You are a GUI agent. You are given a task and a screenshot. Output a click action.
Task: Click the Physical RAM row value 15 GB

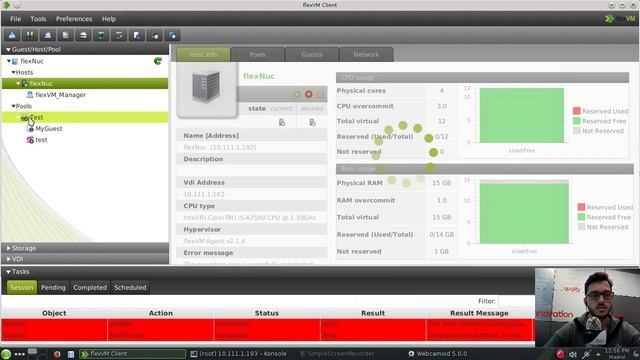[x=442, y=183]
